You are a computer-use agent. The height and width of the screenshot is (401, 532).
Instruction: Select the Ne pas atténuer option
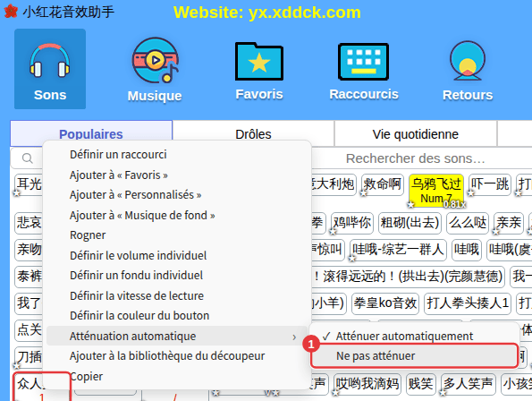pyautogui.click(x=415, y=356)
